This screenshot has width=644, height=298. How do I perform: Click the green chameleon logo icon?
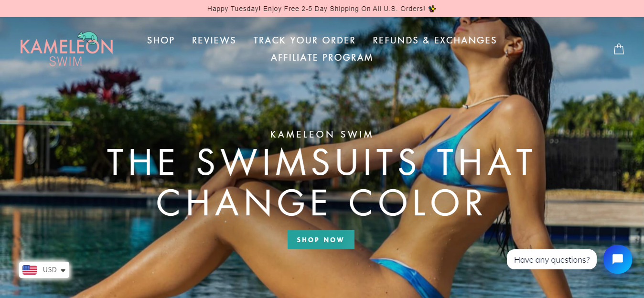coord(87,37)
